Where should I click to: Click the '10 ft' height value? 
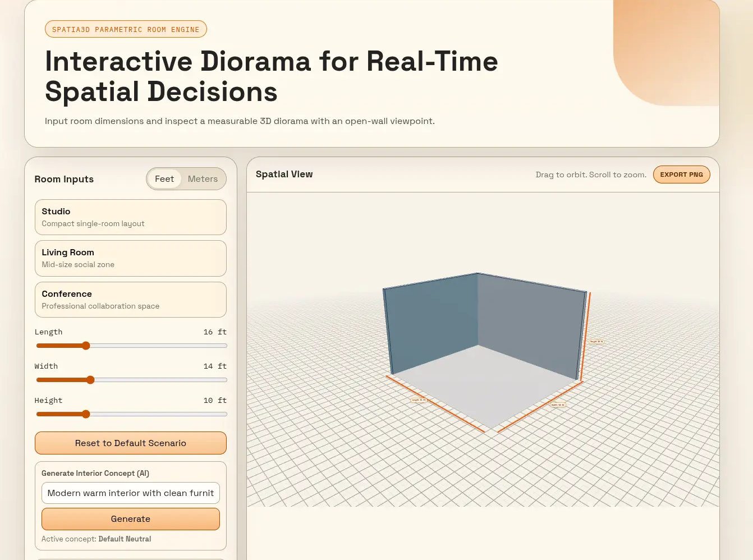click(215, 401)
